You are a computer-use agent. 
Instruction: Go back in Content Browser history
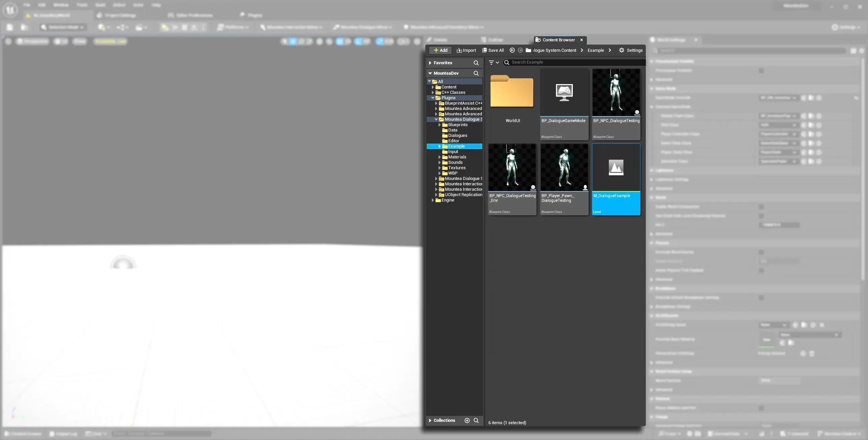tap(512, 50)
